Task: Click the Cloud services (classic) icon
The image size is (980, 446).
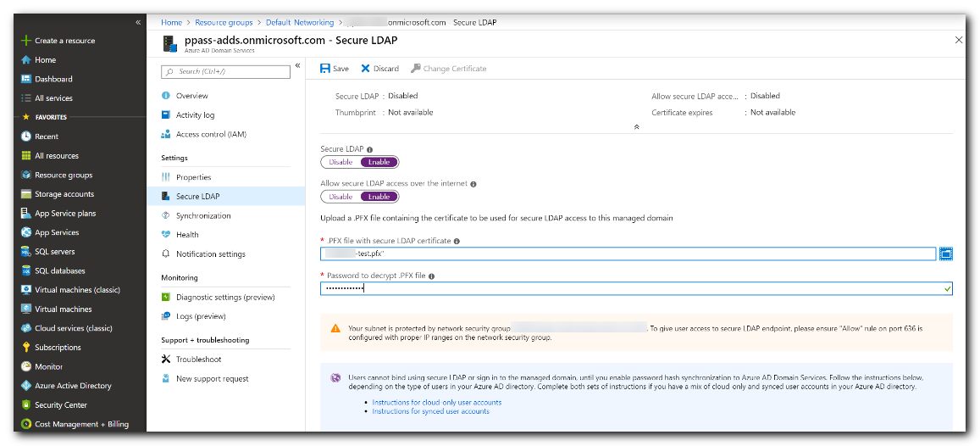Action: (x=25, y=328)
